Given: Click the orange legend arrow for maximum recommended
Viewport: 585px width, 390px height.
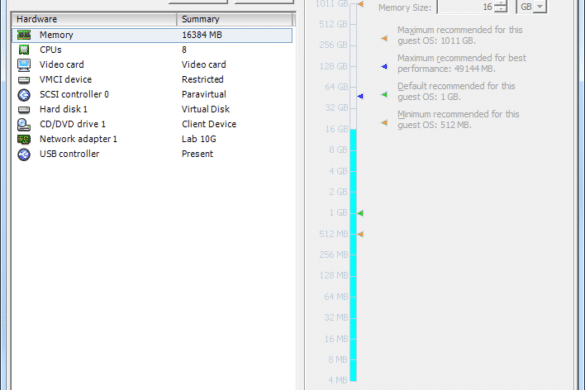Looking at the screenshot, I should [x=384, y=38].
